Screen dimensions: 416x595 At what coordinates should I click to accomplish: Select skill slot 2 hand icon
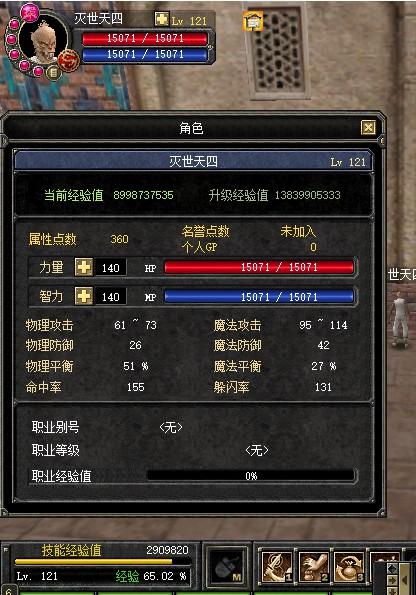pos(314,567)
